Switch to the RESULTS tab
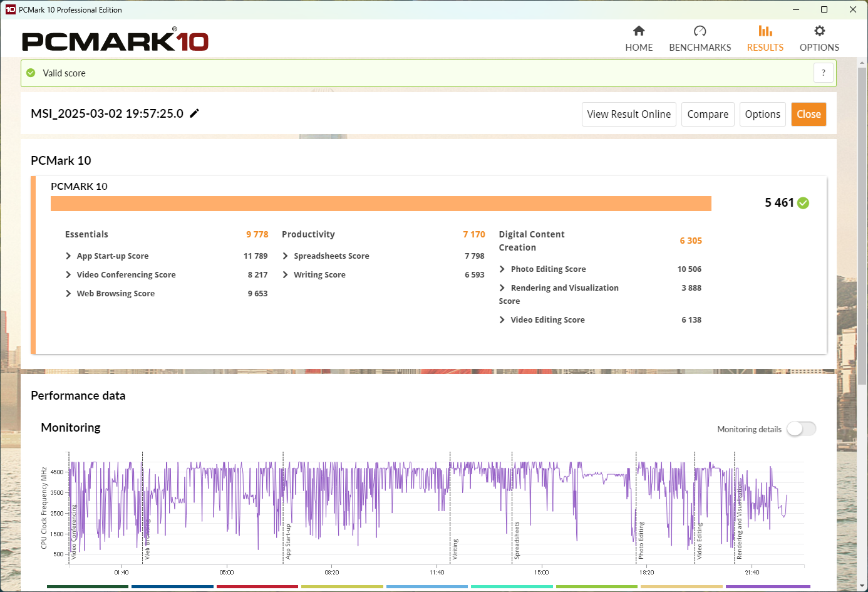The image size is (868, 592). (x=765, y=39)
